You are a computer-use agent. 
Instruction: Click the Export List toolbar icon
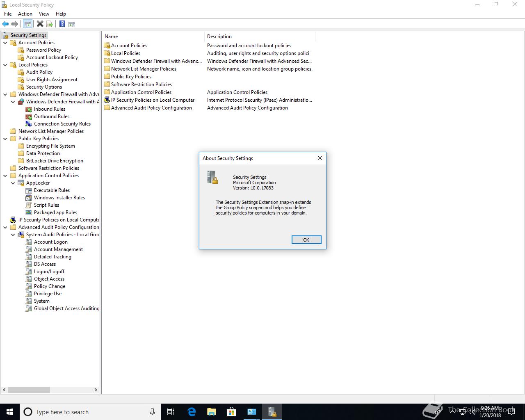pos(50,24)
